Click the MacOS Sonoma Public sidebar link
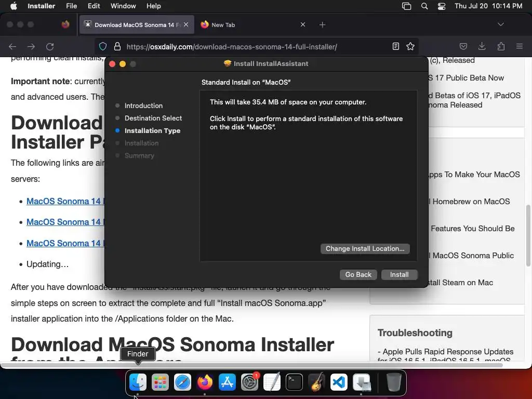The image size is (532, 399). [471, 256]
